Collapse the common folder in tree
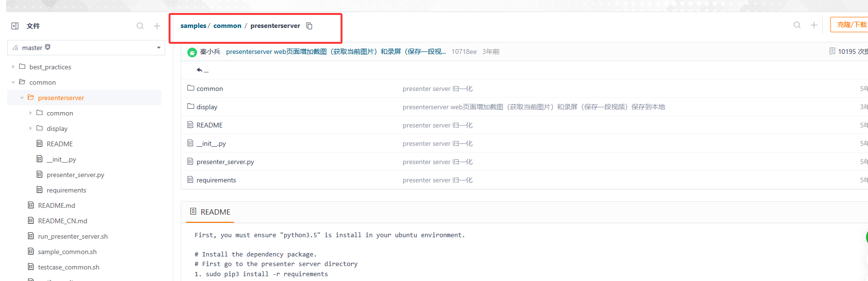Image resolution: width=868 pixels, height=281 pixels. (13, 82)
